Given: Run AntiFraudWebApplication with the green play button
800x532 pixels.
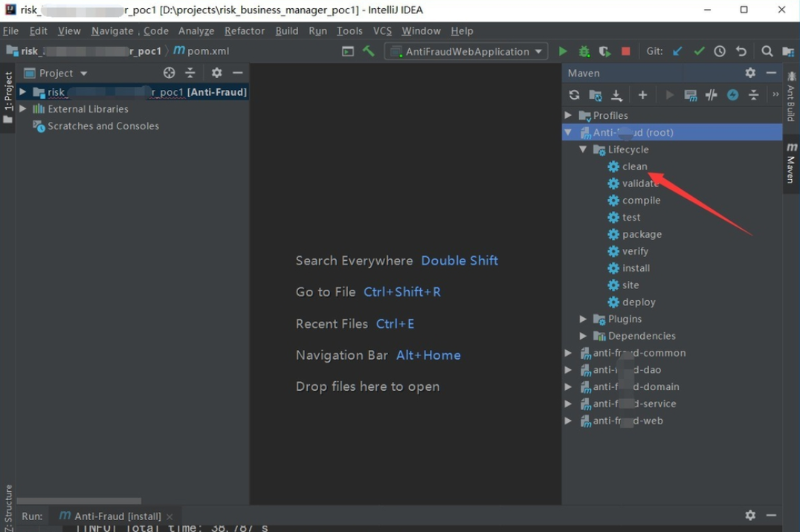Looking at the screenshot, I should [x=563, y=51].
